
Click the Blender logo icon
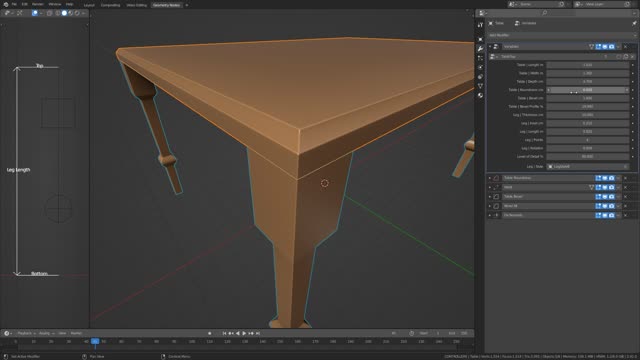click(6, 4)
